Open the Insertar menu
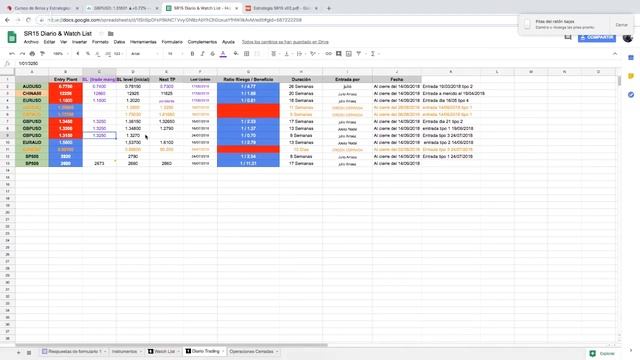Viewport: 640px width, 360px height. pyautogui.click(x=79, y=42)
